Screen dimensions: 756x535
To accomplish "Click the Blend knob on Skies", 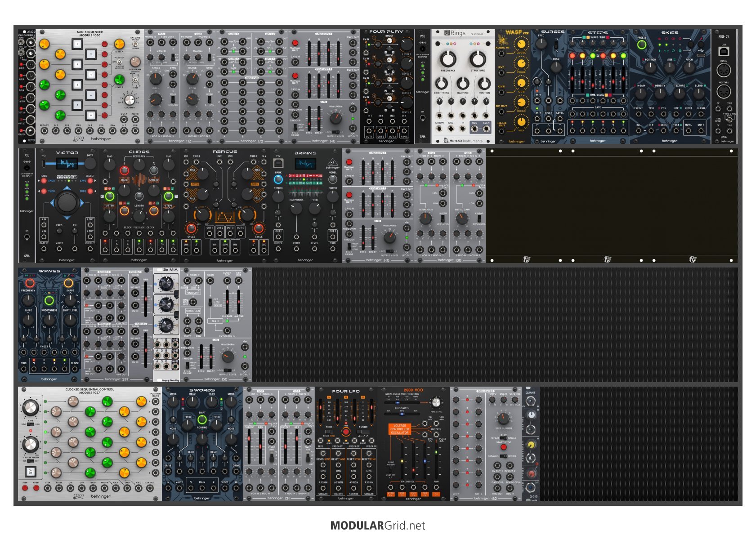I will tap(698, 94).
